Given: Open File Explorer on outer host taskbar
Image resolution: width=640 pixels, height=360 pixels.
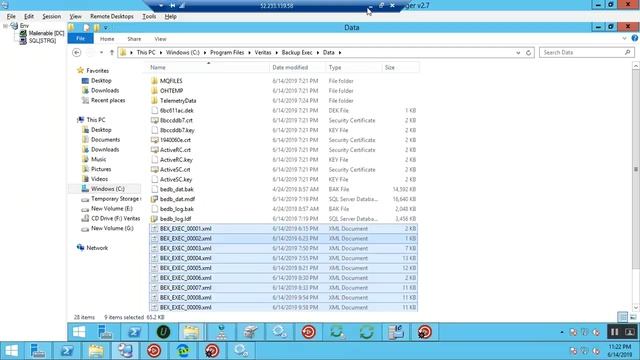Looking at the screenshot, I should pos(96,351).
